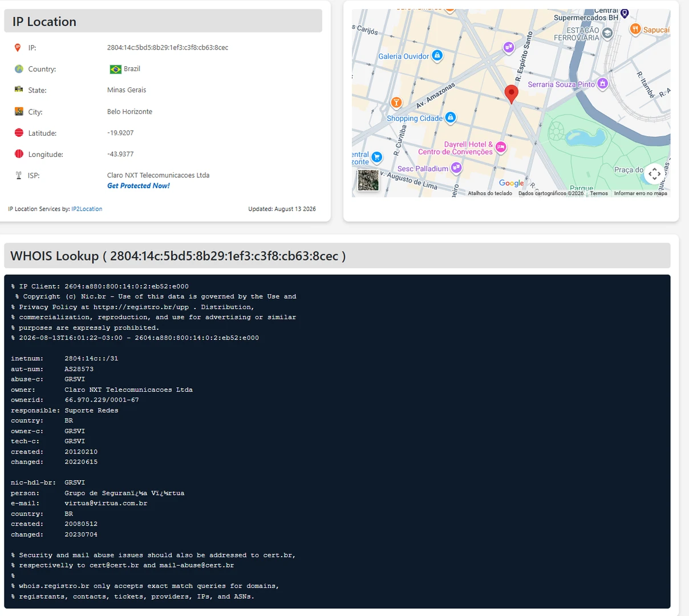This screenshot has width=689, height=616.
Task: Click the Google logo on map
Action: [511, 183]
